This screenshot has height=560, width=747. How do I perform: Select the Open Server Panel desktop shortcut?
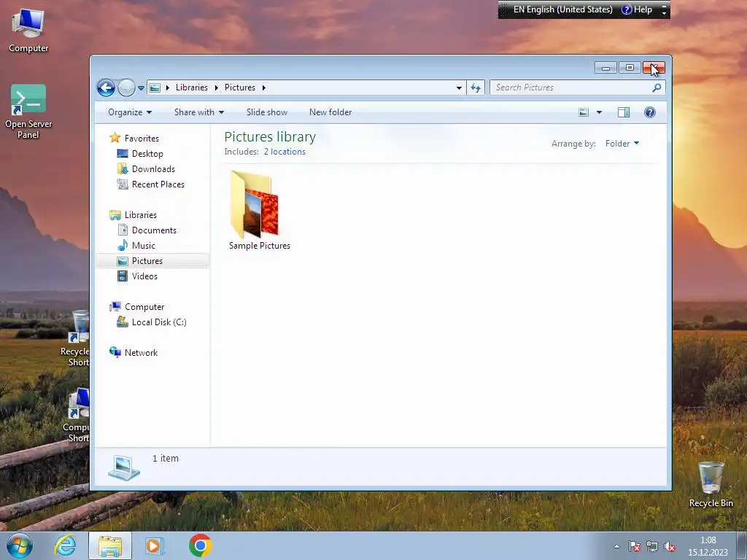pyautogui.click(x=28, y=112)
